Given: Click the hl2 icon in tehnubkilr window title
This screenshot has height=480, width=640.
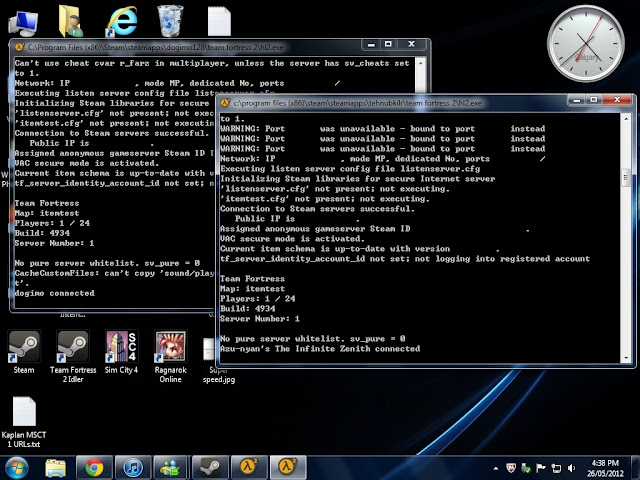Looking at the screenshot, I should click(x=225, y=103).
